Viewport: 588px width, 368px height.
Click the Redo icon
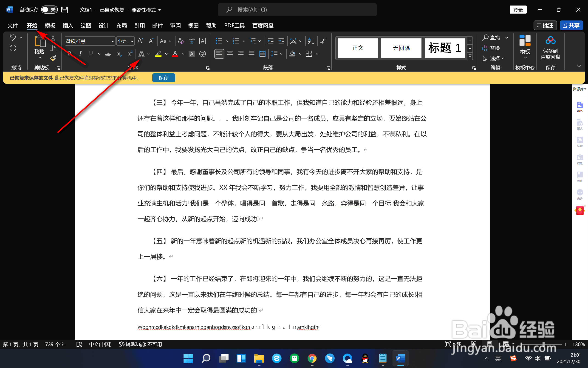(13, 48)
